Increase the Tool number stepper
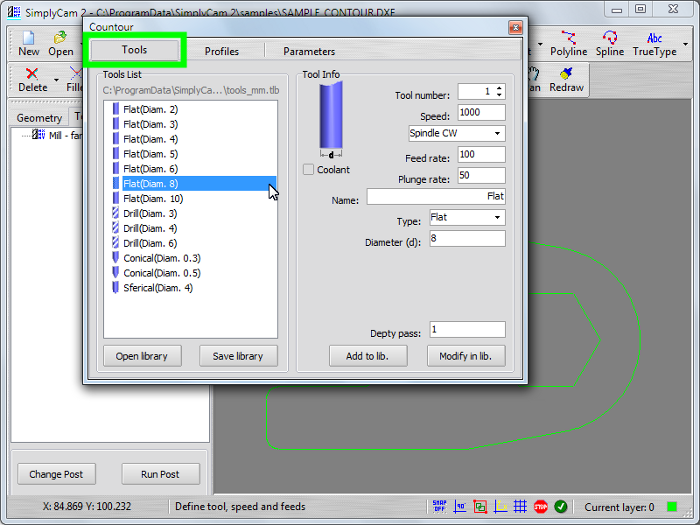The width and height of the screenshot is (700, 525). (x=500, y=88)
